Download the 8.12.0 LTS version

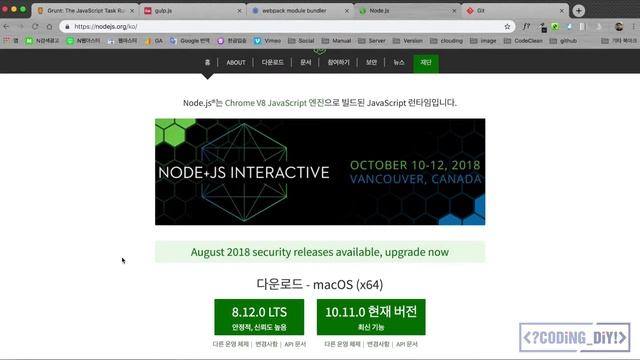pos(259,317)
